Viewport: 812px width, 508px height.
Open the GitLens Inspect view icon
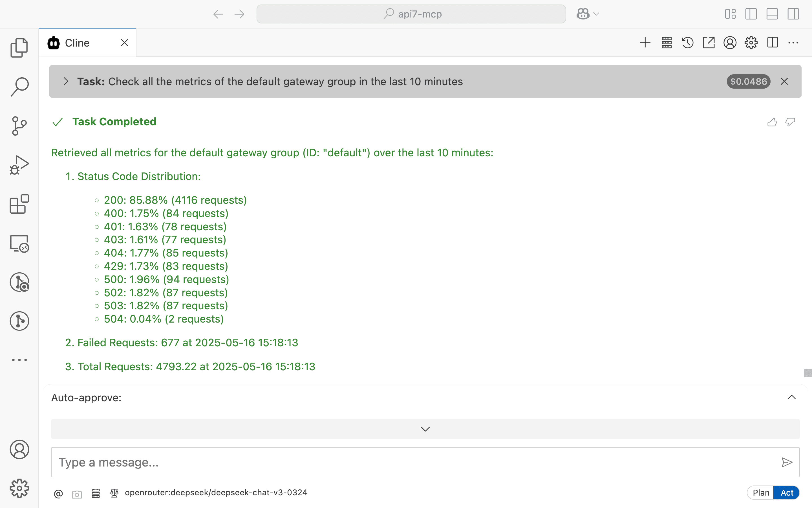(x=19, y=282)
